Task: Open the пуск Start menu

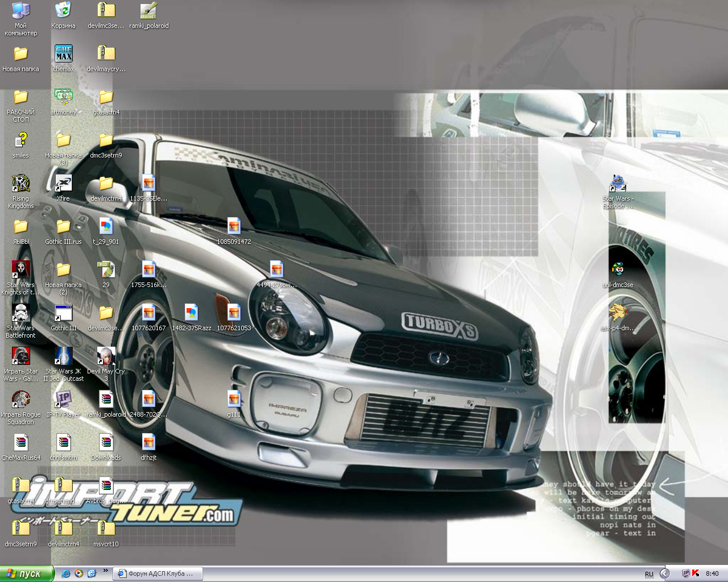Action: (27, 573)
